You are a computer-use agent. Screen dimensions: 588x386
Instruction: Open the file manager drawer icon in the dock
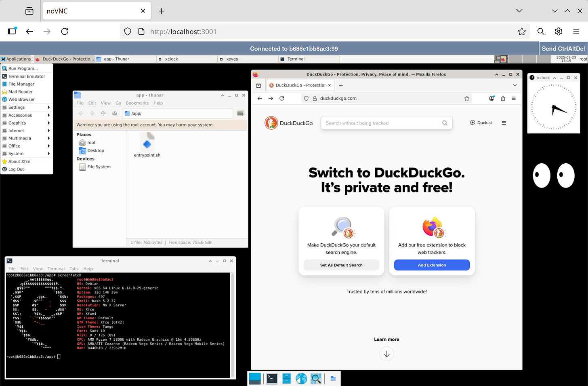tap(286, 378)
